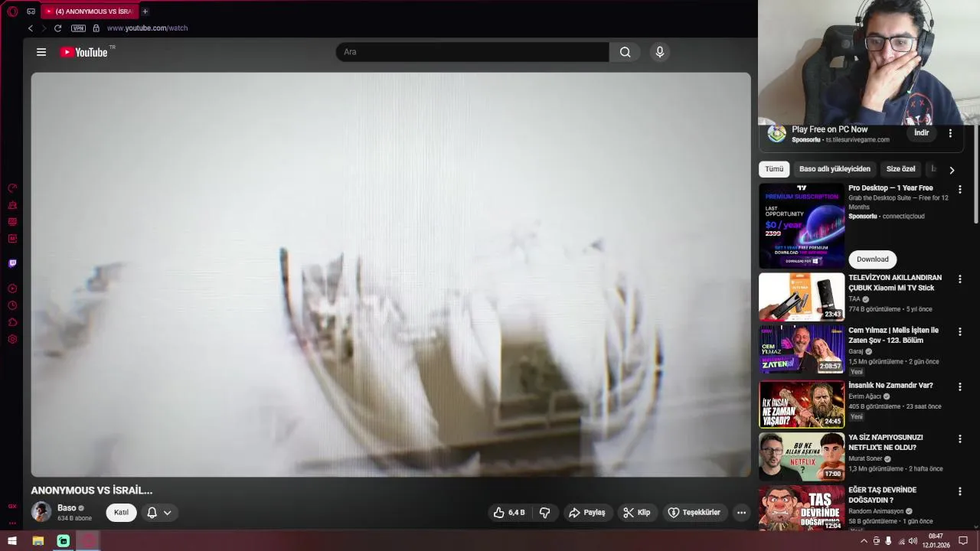The height and width of the screenshot is (551, 980).
Task: Click Download button on Pro Desktop ad
Action: (872, 259)
